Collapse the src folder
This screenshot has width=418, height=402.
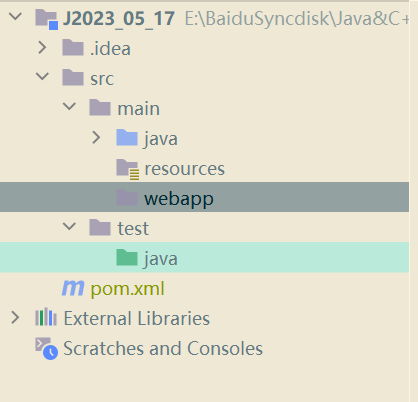tap(42, 76)
